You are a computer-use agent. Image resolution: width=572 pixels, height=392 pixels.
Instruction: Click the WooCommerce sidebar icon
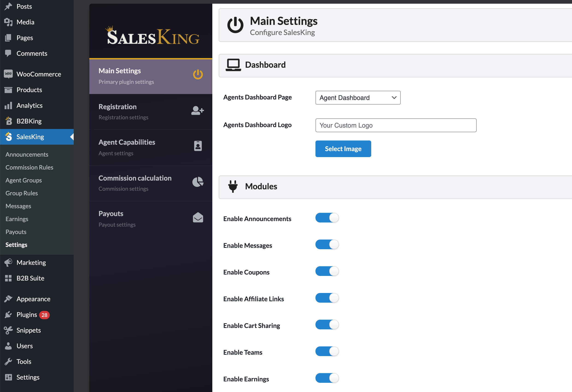(x=8, y=74)
